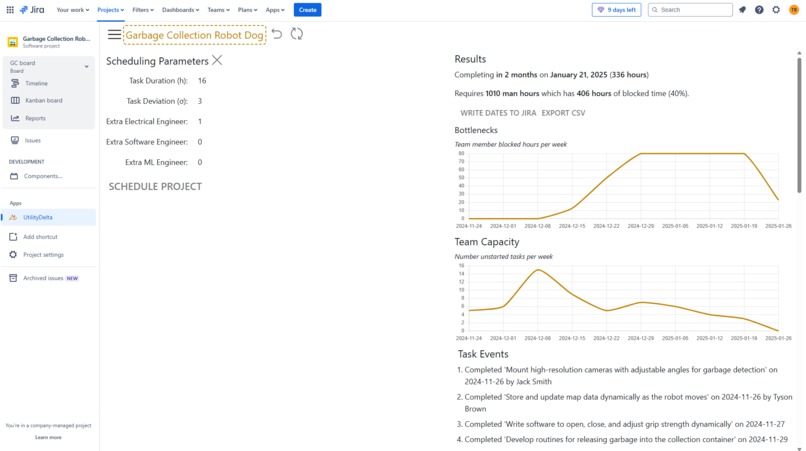Click the undo arrow icon

[277, 34]
